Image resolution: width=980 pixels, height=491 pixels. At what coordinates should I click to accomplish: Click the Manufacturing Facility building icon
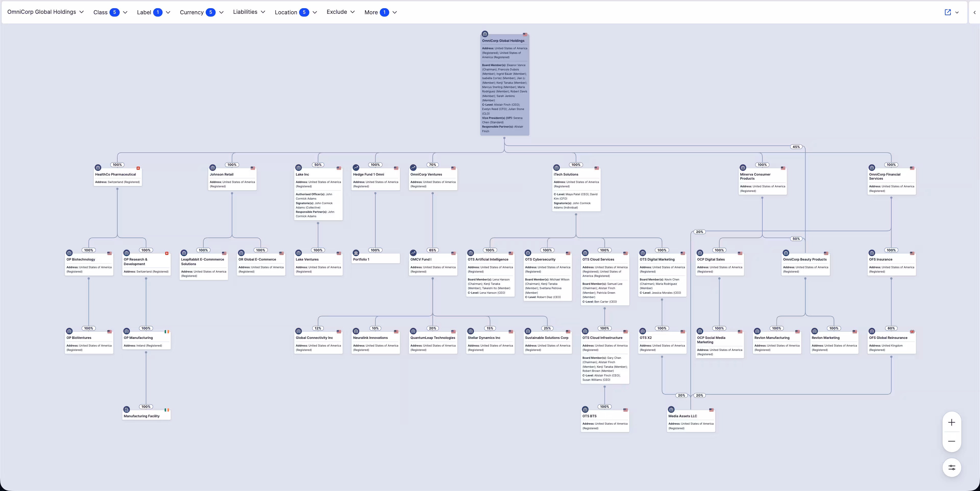click(127, 410)
